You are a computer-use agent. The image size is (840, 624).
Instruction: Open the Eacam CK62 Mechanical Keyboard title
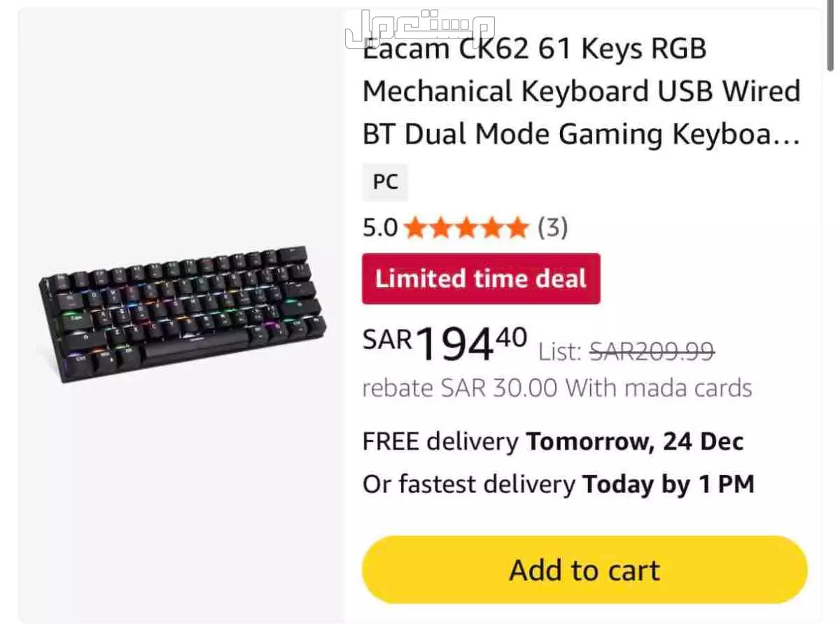coord(581,91)
